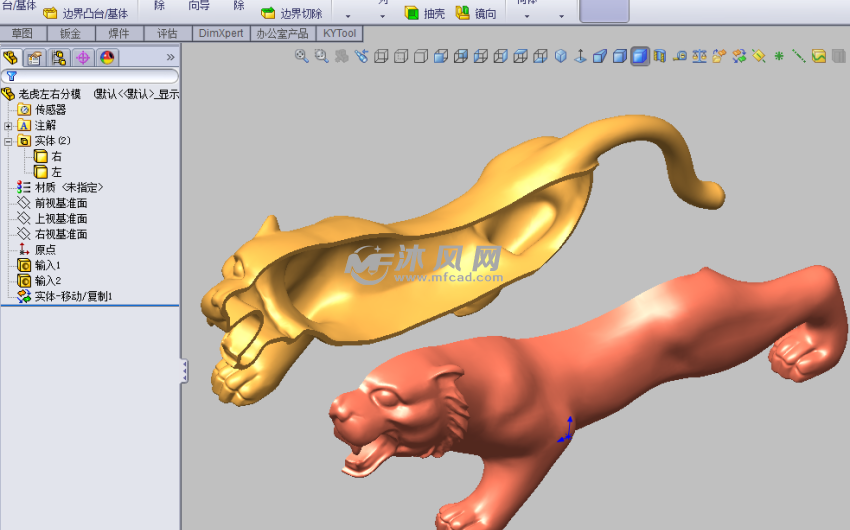The height and width of the screenshot is (530, 850).
Task: Open the DisplayManager color-ball tab
Action: (x=107, y=58)
